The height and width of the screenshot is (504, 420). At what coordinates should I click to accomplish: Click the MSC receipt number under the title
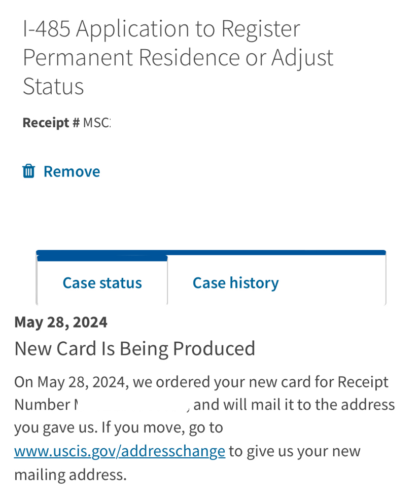point(97,123)
